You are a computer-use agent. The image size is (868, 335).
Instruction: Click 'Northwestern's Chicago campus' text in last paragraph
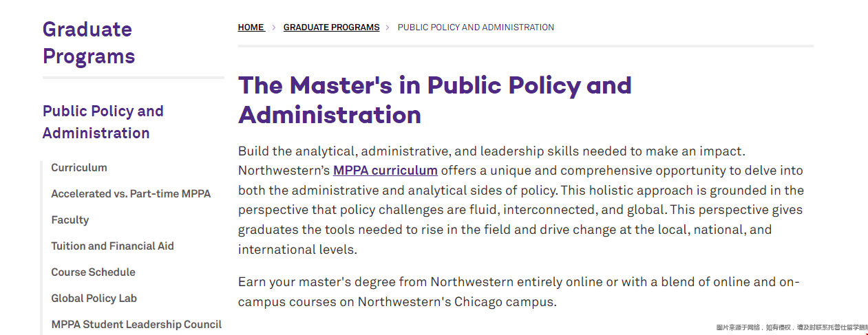pos(456,302)
